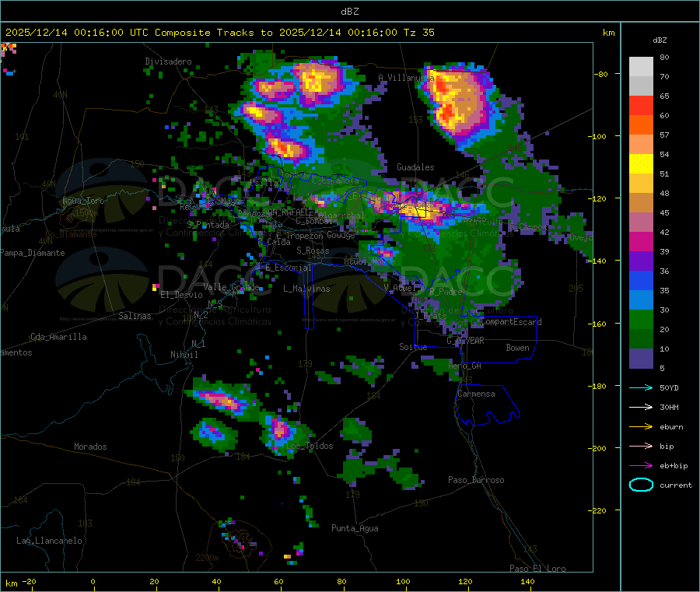The width and height of the screenshot is (700, 592).
Task: Click the 'Divisadero' map label
Action: pos(168,61)
